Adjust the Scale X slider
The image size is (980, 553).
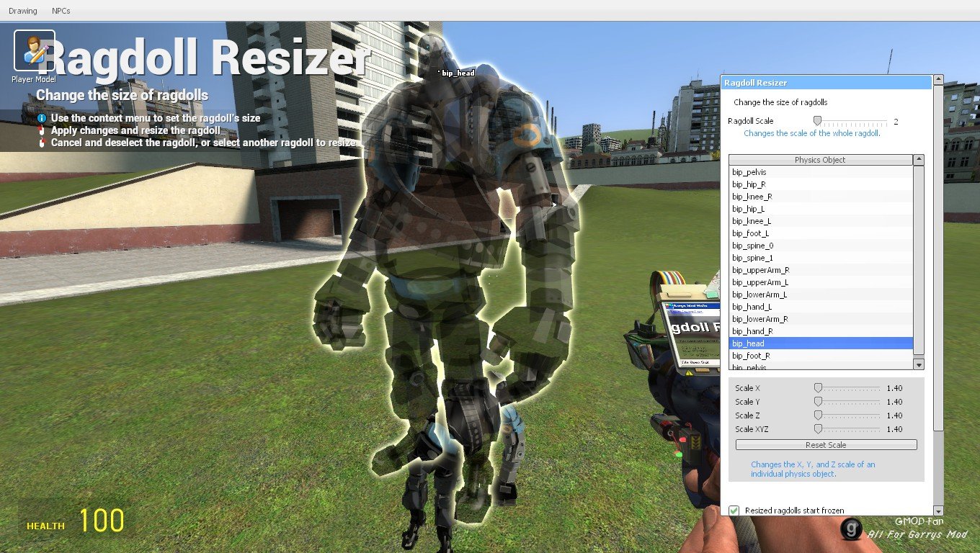click(x=847, y=388)
